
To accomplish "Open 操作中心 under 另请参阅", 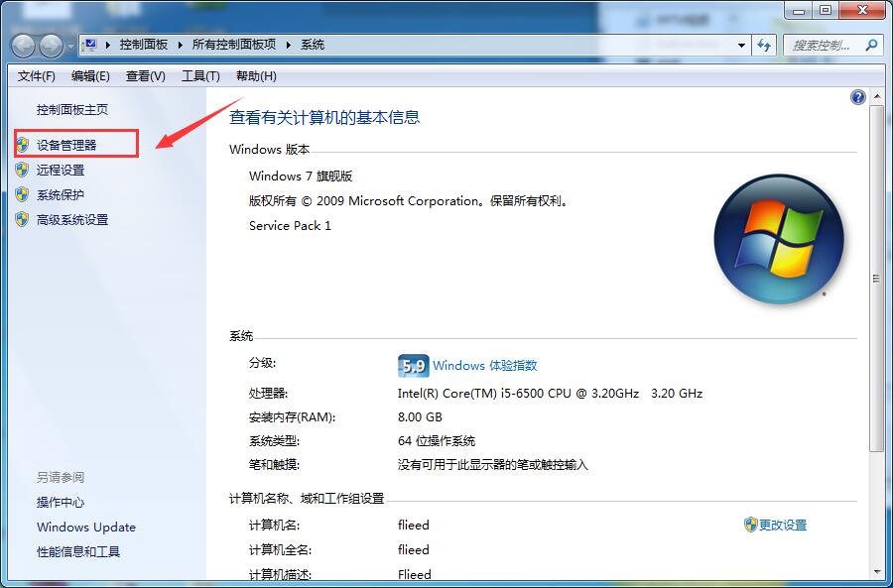I will [61, 502].
